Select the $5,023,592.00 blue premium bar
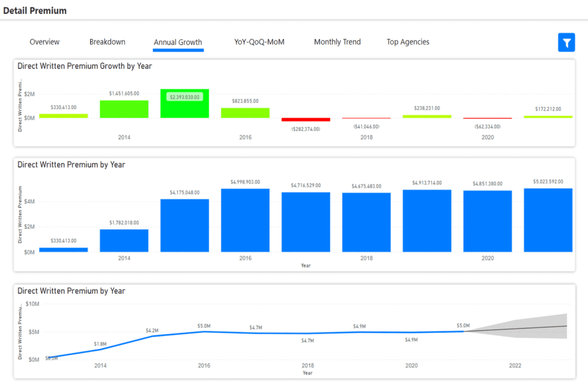 point(548,220)
